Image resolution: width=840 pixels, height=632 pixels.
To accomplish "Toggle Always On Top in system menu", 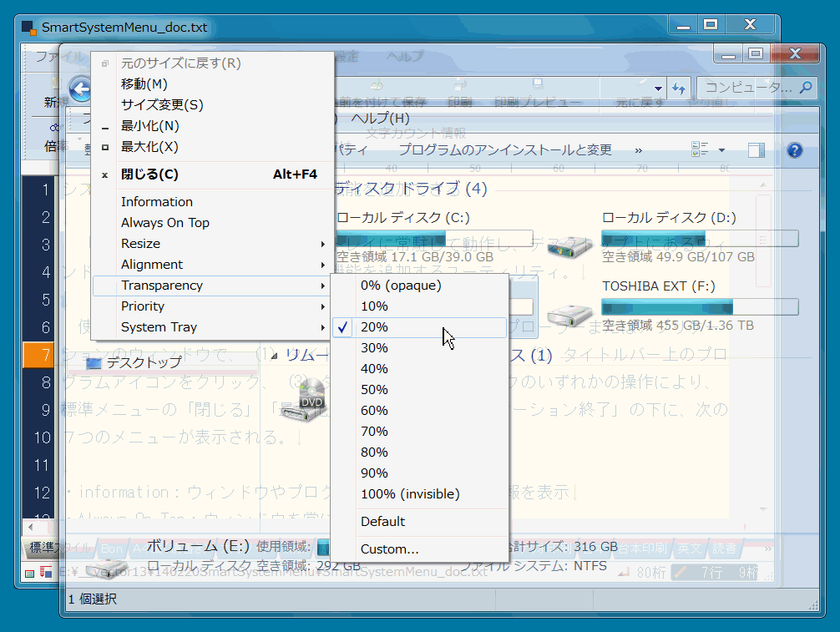I will pyautogui.click(x=211, y=222).
